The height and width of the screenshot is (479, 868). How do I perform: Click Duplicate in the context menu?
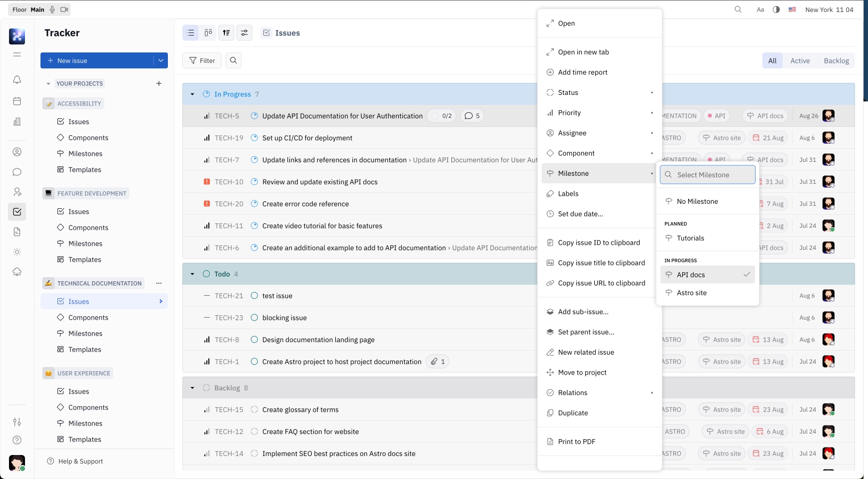click(x=574, y=413)
